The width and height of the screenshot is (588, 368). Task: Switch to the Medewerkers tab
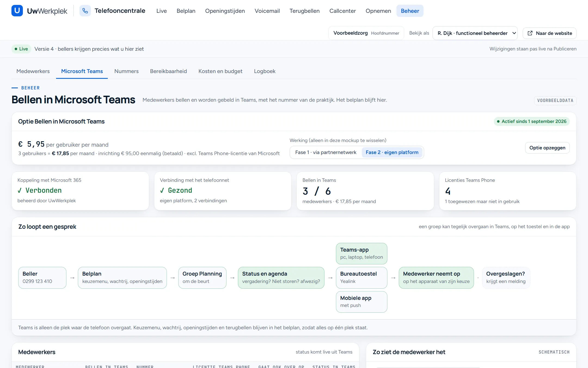click(33, 71)
